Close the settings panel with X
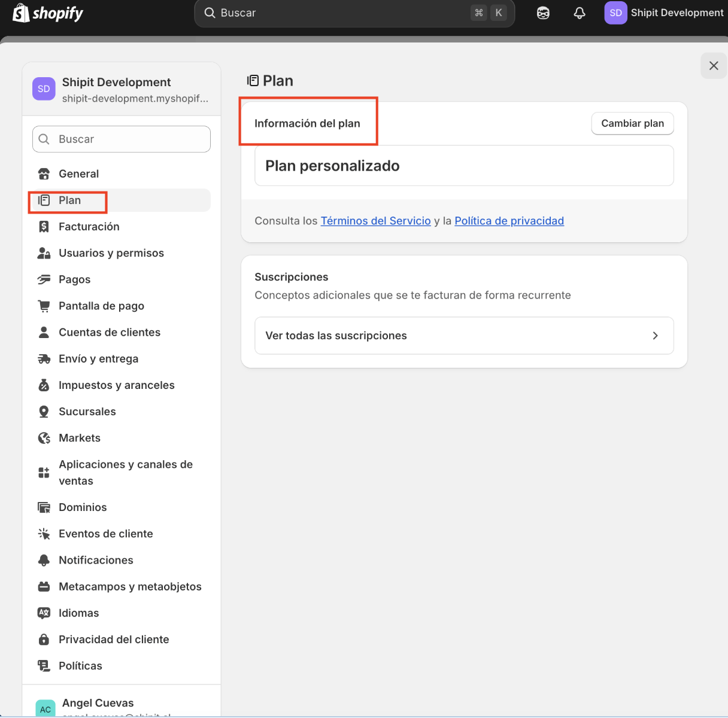This screenshot has height=718, width=728. 713,66
